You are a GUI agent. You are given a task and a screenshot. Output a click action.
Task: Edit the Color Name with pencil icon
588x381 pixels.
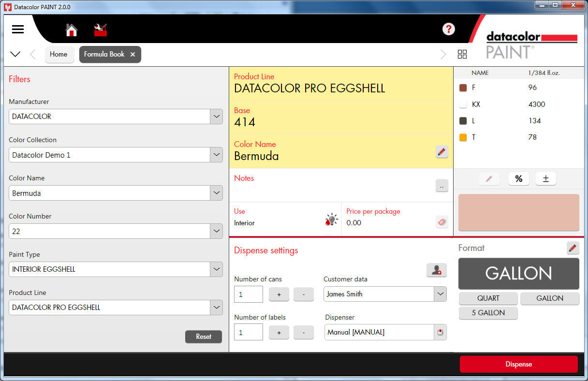(441, 152)
